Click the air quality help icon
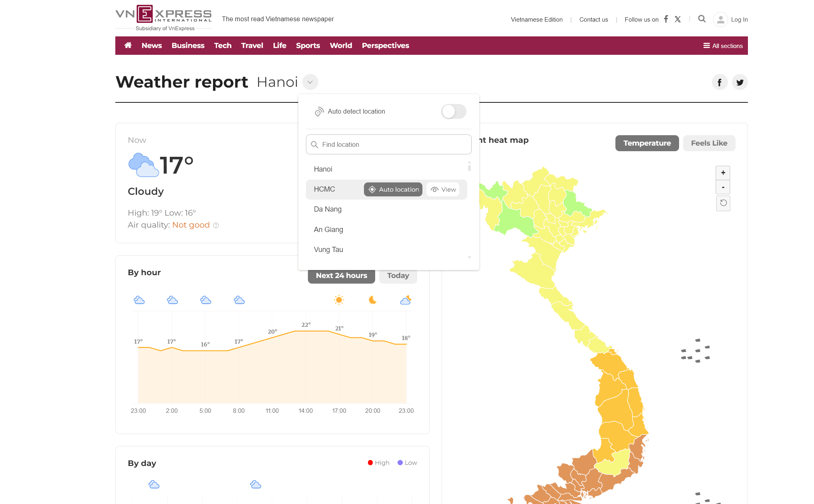 tap(216, 225)
